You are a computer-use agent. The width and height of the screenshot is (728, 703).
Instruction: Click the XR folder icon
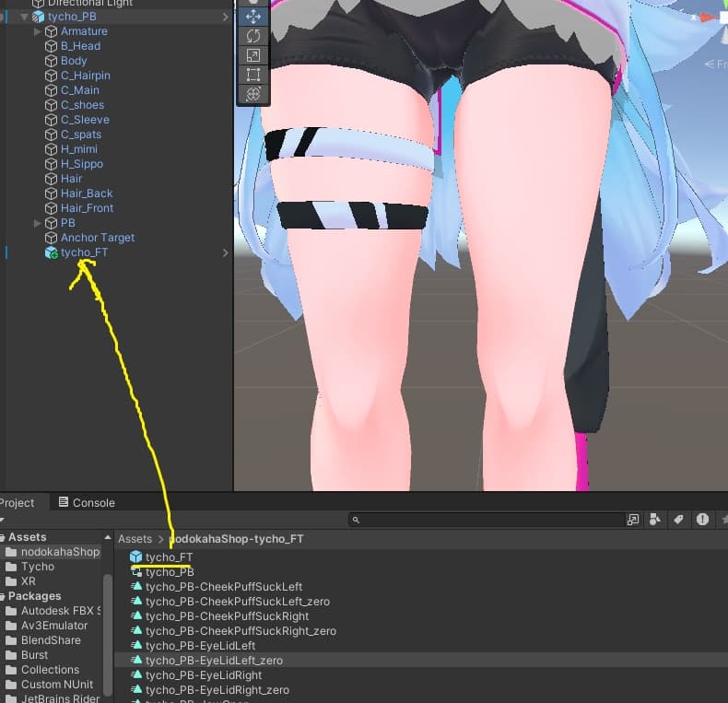point(11,581)
